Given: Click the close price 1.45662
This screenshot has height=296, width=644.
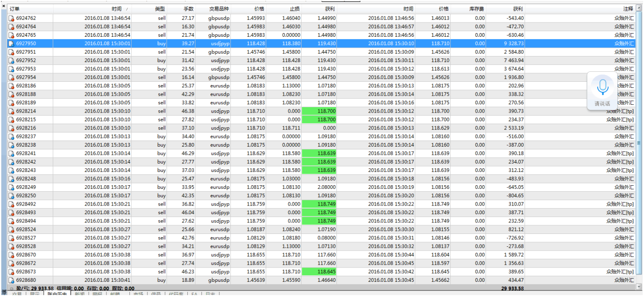Looking at the screenshot, I should [x=440, y=280].
